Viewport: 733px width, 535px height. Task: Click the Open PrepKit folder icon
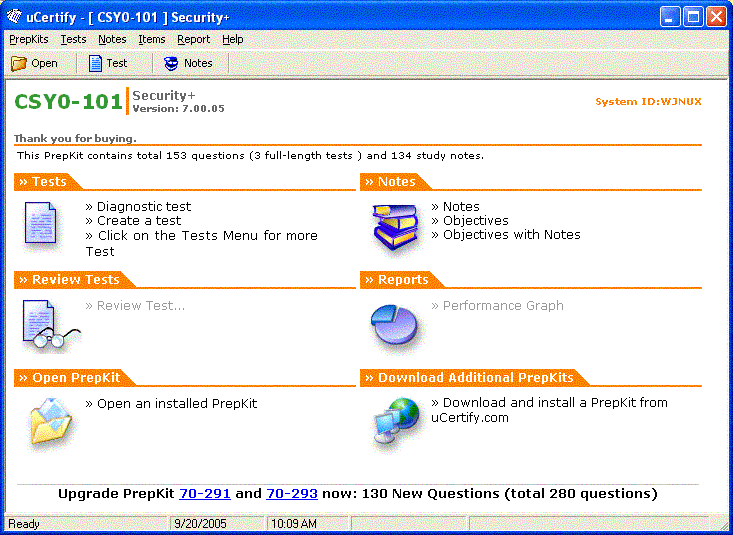[51, 421]
